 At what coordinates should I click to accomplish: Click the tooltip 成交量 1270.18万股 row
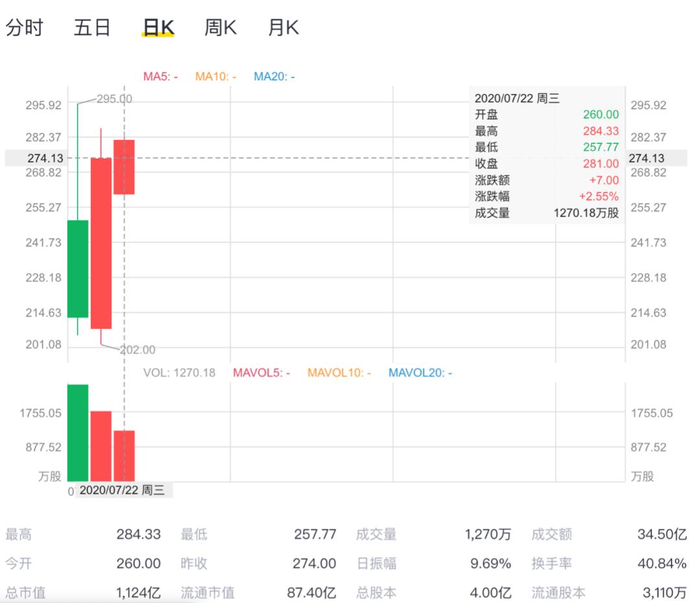(546, 212)
